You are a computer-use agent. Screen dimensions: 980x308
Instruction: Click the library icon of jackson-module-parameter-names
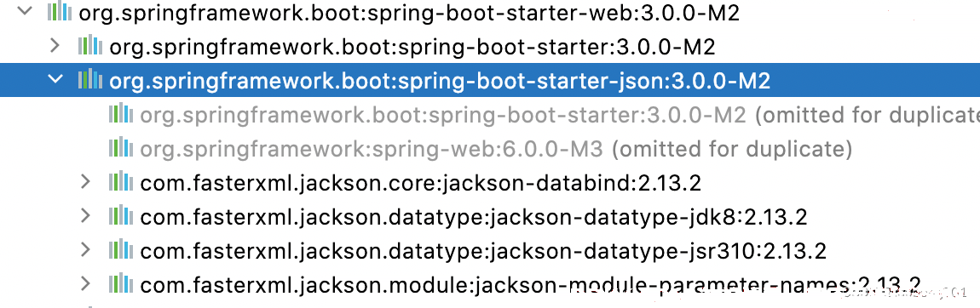[x=121, y=284]
